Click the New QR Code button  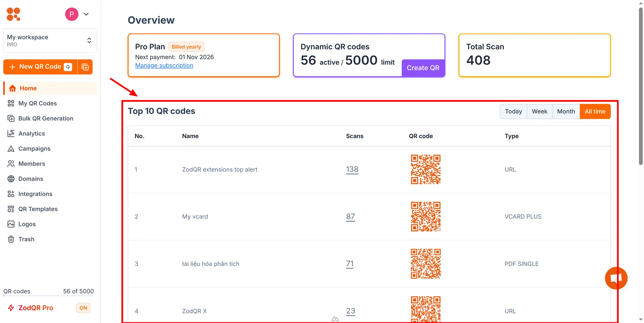(40, 67)
